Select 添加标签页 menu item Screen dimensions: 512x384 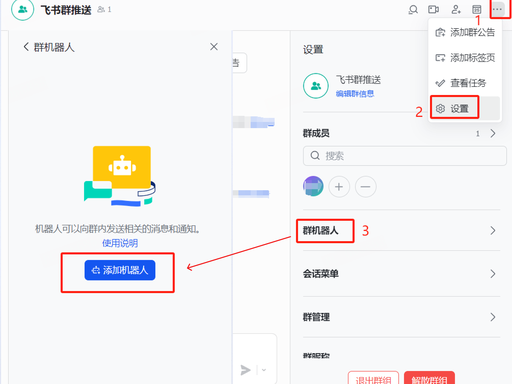[x=465, y=58]
